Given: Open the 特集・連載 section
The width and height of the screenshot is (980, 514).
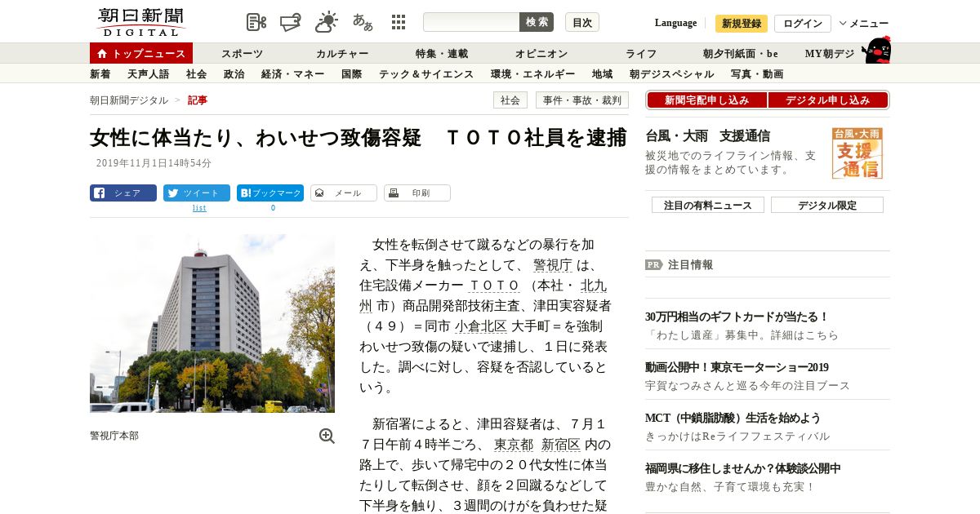Looking at the screenshot, I should [442, 54].
